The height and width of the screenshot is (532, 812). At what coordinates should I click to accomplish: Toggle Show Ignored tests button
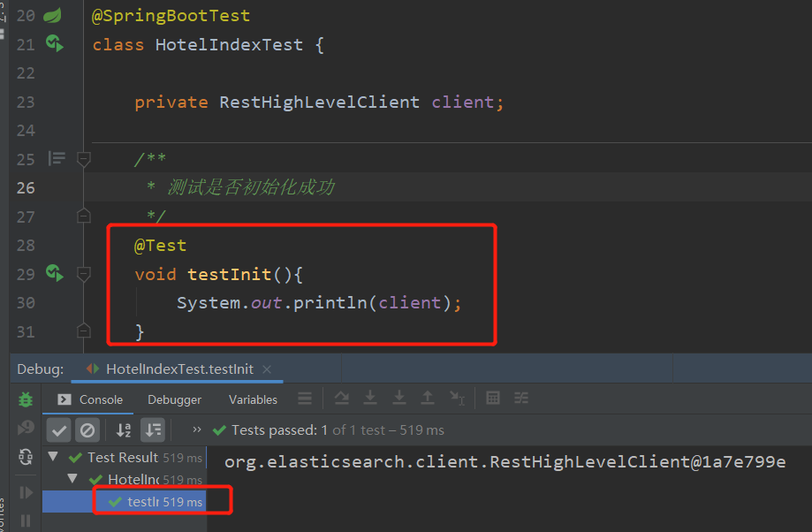(87, 430)
